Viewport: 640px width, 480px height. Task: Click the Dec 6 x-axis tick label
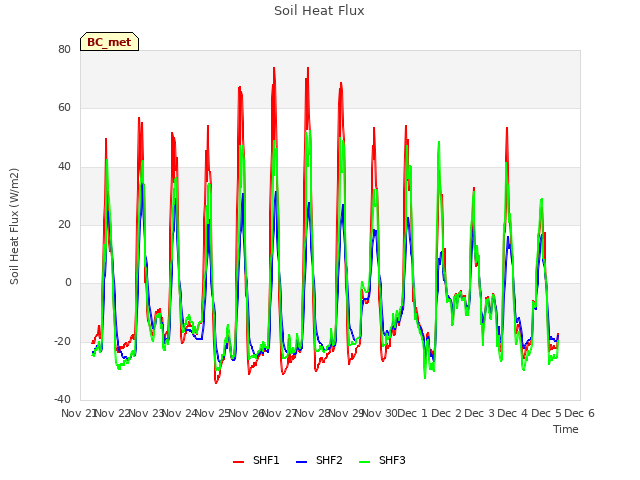579,413
